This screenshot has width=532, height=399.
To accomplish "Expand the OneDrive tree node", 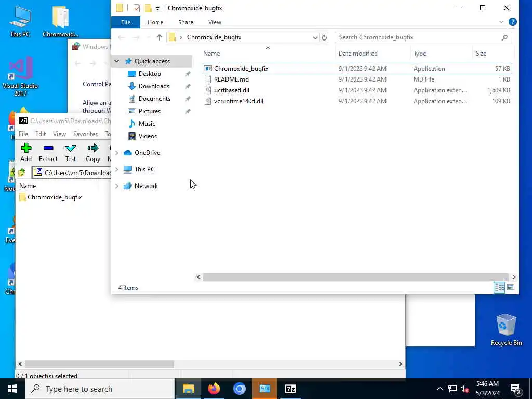I will coord(117,153).
